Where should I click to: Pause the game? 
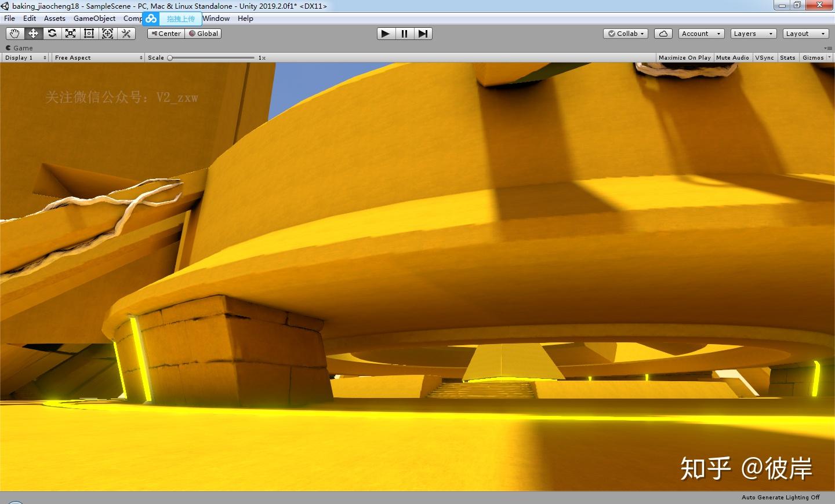(404, 34)
